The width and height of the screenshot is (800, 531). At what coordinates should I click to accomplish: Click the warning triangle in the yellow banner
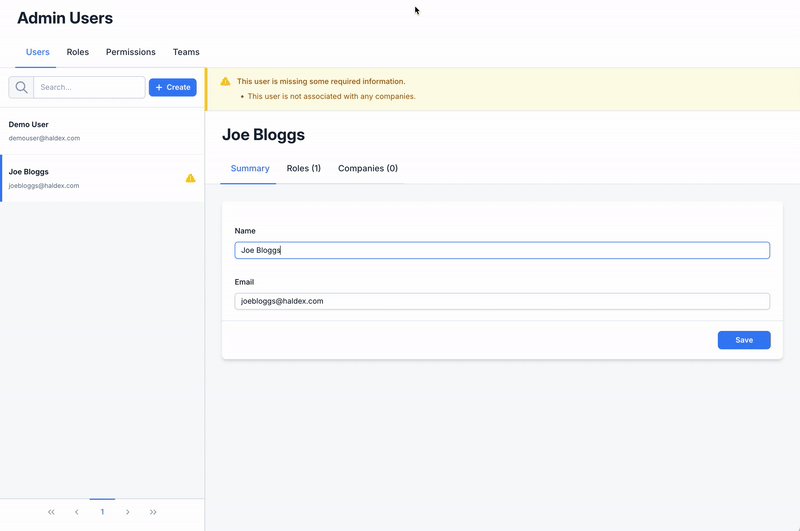225,81
